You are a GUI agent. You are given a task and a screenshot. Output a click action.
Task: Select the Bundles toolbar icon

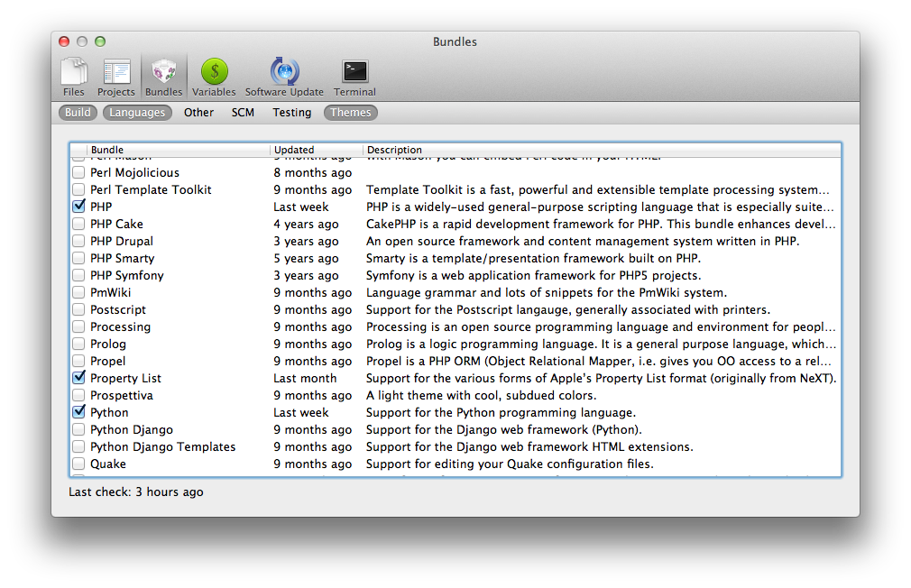point(164,78)
